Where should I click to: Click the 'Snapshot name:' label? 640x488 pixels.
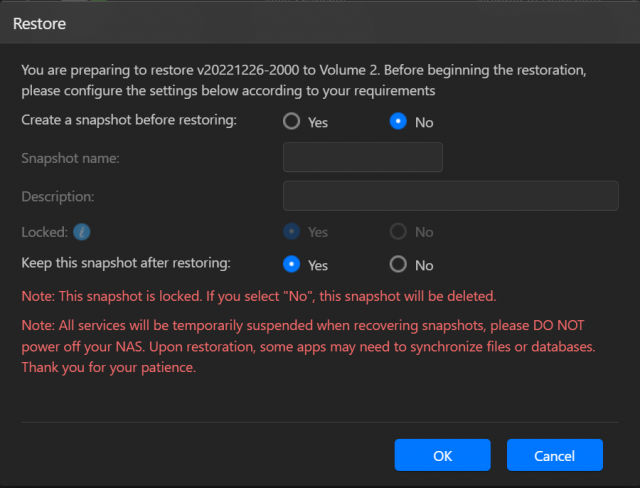[70, 158]
